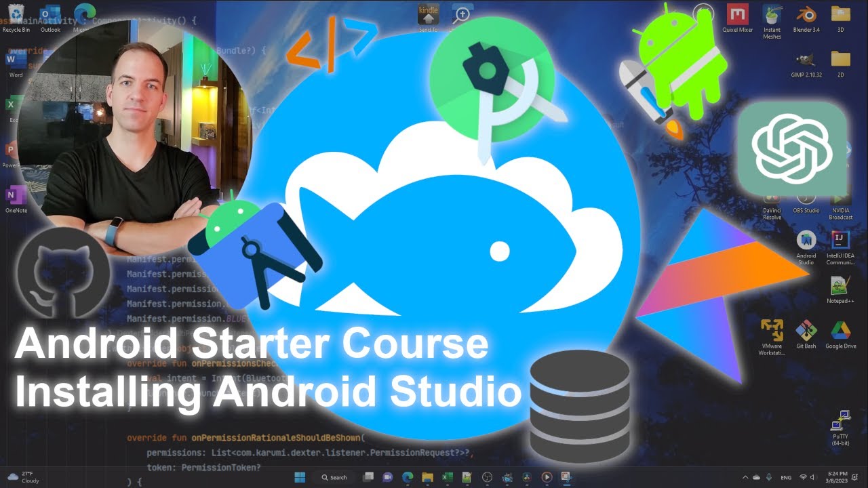Open the clock showing 5:24 PM
868x488 pixels.
pyautogui.click(x=837, y=477)
